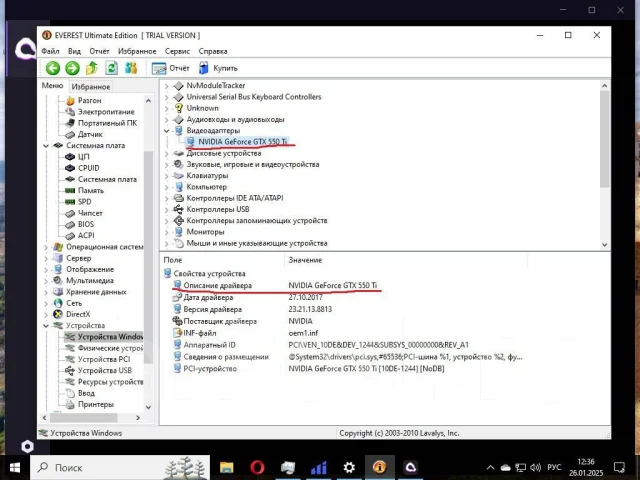Expand Дисковые устройства category
Screen dimensions: 640x480
[166, 153]
